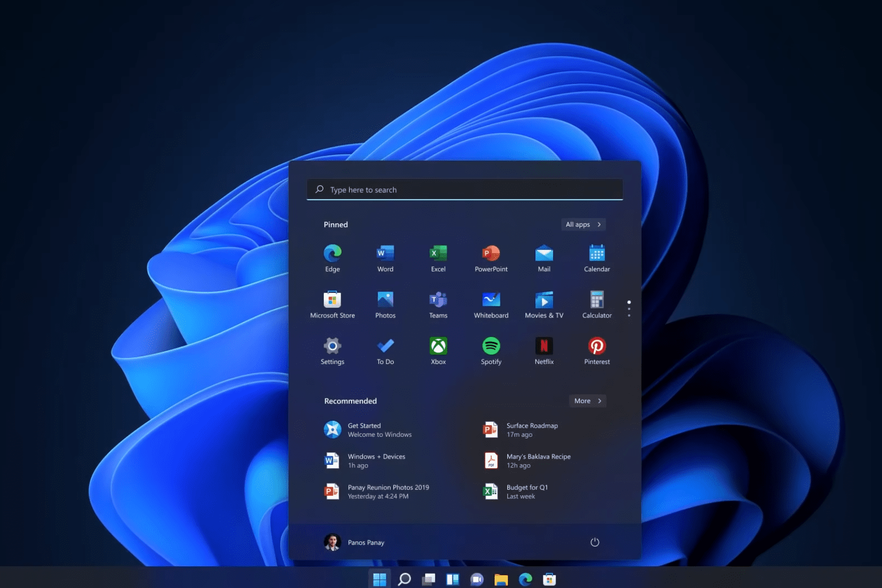
Task: Open Get Started Welcome to Windows
Action: 369,430
